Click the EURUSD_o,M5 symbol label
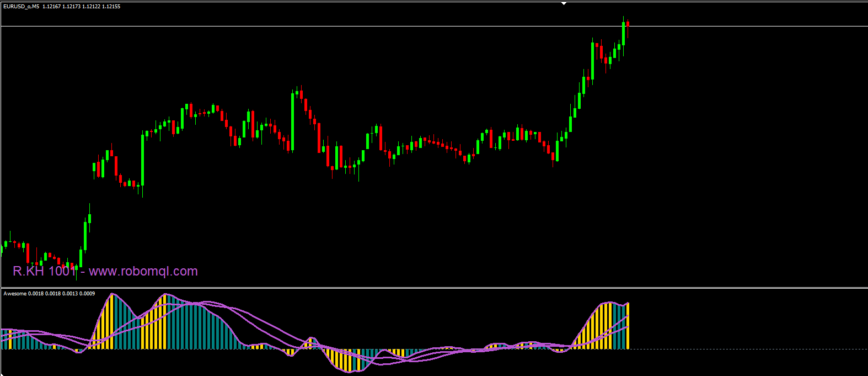The image size is (868, 376). (x=21, y=7)
